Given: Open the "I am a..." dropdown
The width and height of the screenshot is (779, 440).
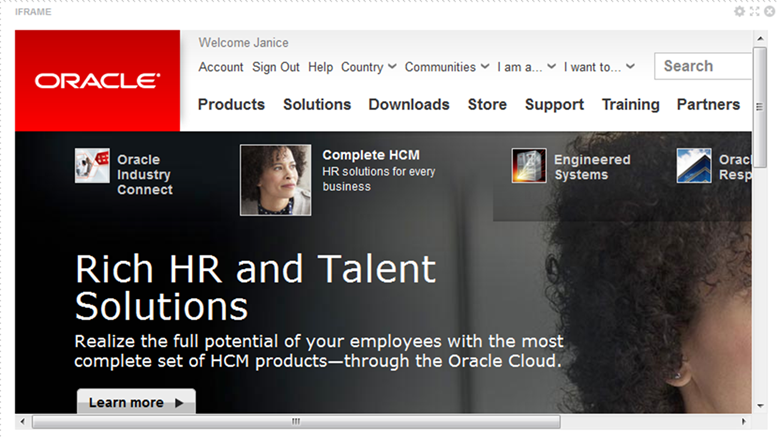Looking at the screenshot, I should (x=526, y=67).
